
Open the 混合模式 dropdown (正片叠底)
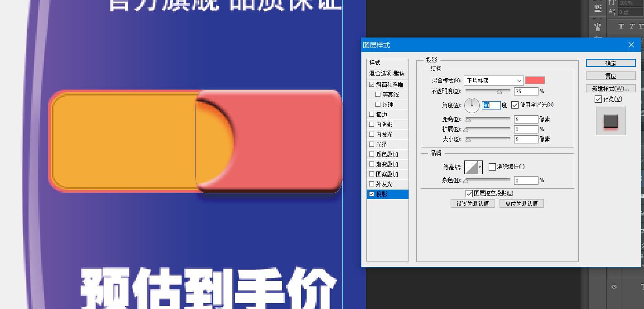point(494,81)
